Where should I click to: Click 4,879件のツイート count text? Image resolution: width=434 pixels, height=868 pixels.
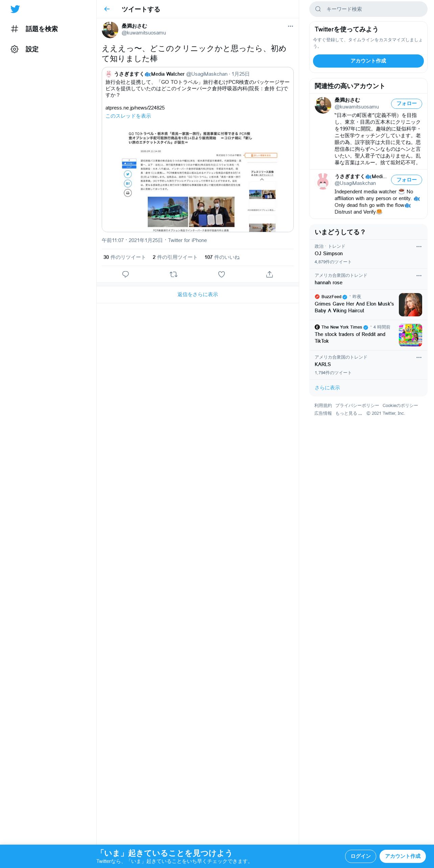[x=333, y=262]
